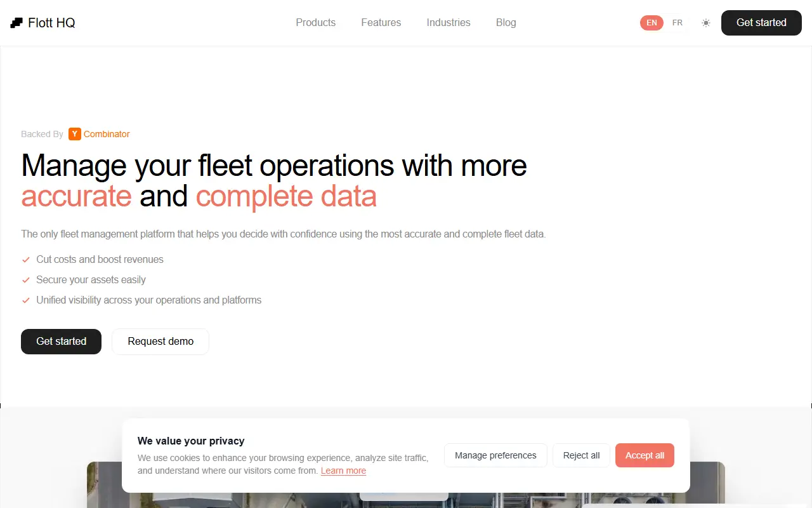The image size is (812, 508).
Task: Click the Flott HQ brand name
Action: point(51,23)
